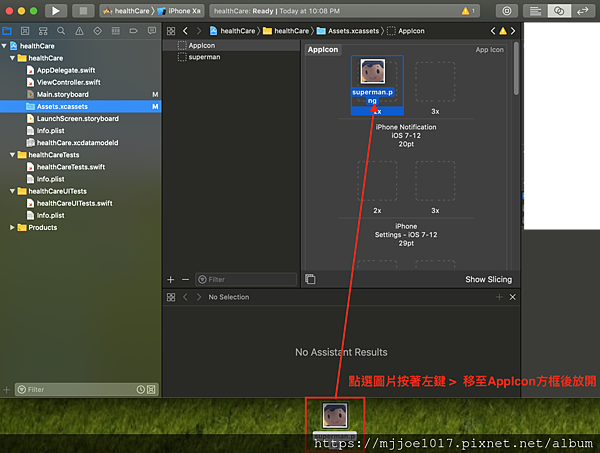Viewport: 600px width, 453px height.
Task: Open No Selection assistant jump bar
Action: pos(228,297)
